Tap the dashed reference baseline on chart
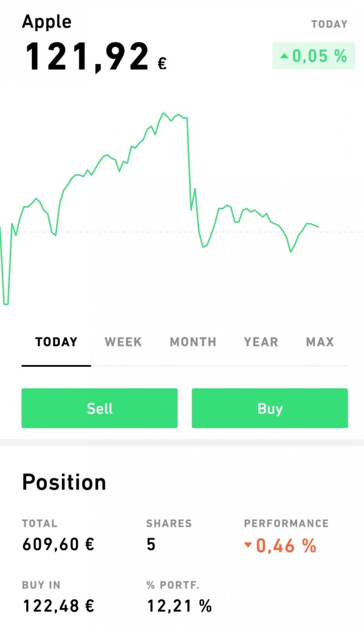This screenshot has height=626, width=364. (x=182, y=232)
